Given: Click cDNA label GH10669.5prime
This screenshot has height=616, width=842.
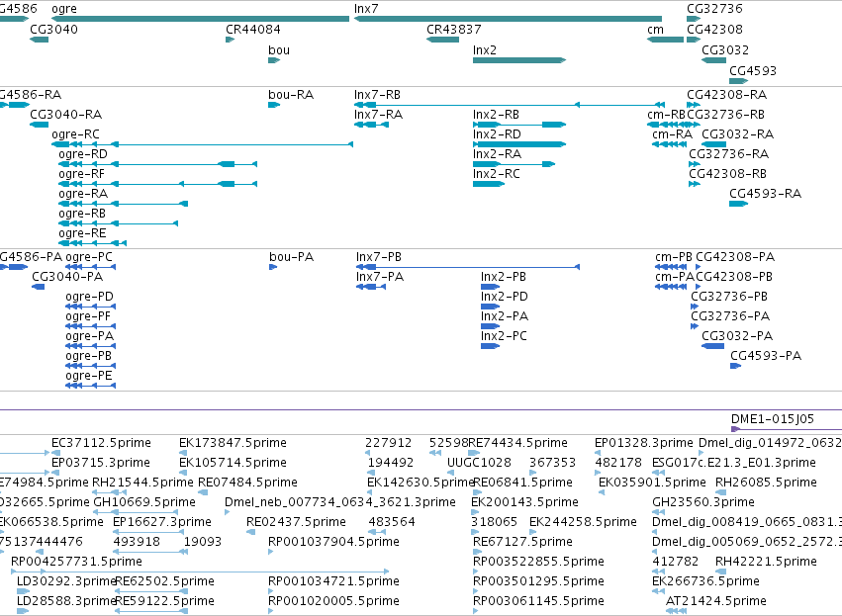Looking at the screenshot, I should click(144, 502).
